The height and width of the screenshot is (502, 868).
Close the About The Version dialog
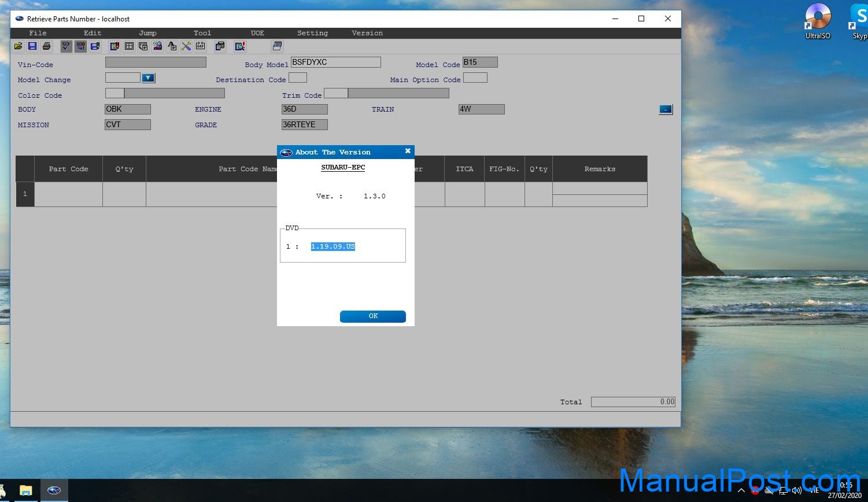click(x=408, y=151)
